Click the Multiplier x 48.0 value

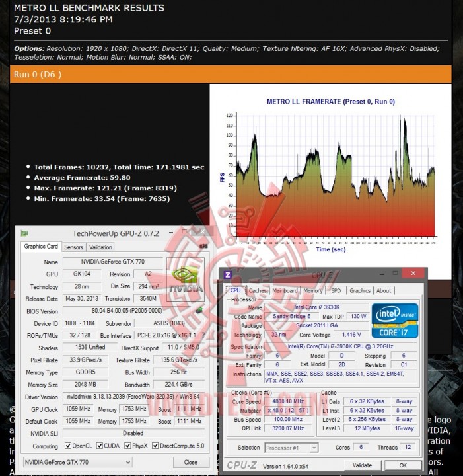(287, 410)
